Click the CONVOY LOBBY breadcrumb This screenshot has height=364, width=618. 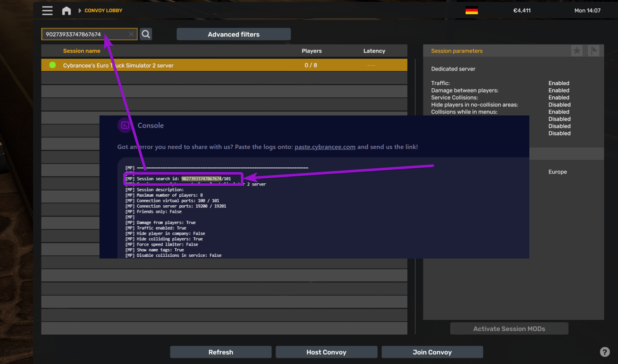(x=103, y=10)
